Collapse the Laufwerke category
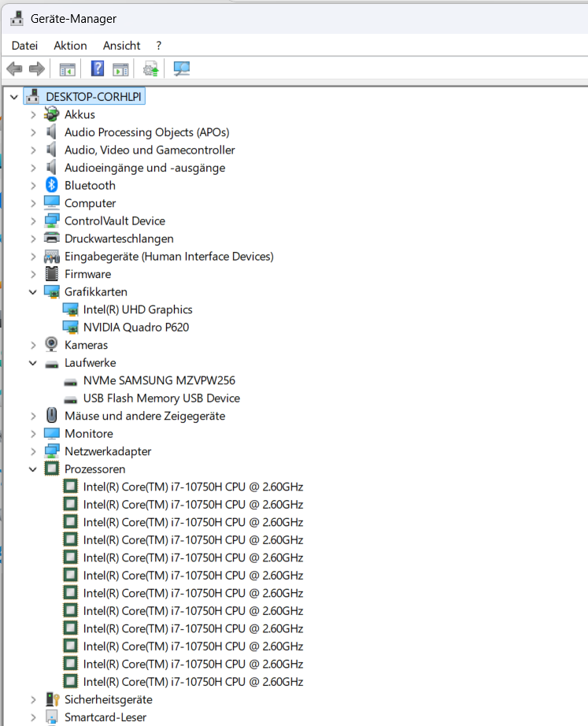Viewport: 588px width, 726px height. (33, 362)
